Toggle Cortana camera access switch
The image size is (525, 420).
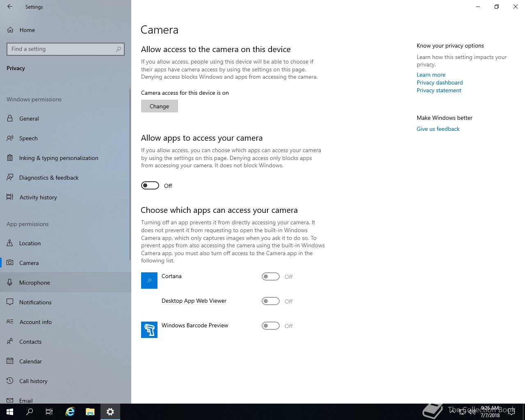click(x=271, y=277)
